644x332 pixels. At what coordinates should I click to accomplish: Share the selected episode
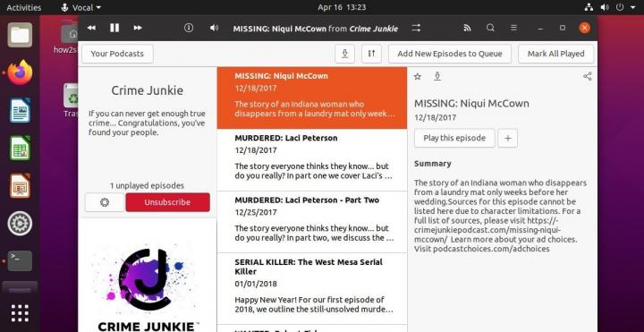[588, 76]
